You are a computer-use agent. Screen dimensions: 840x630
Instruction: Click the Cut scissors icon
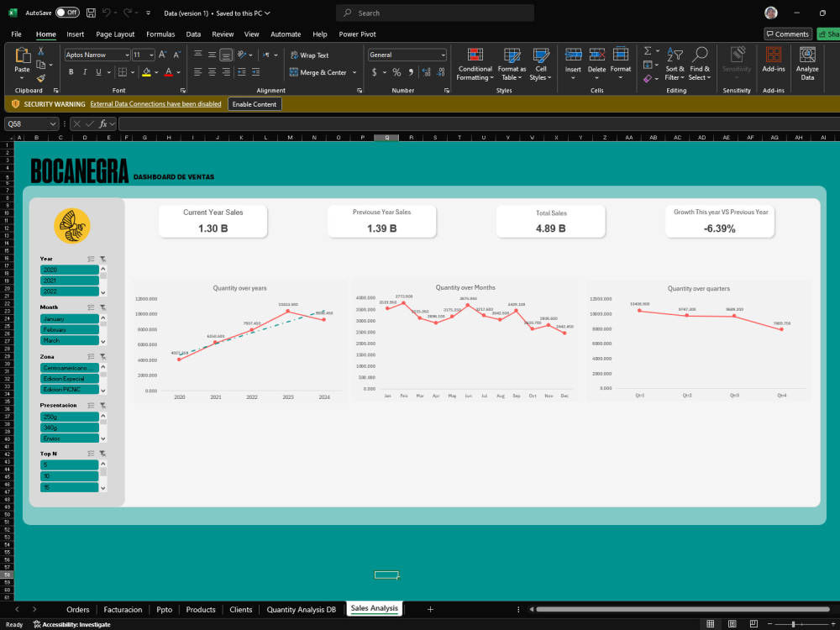[x=40, y=51]
